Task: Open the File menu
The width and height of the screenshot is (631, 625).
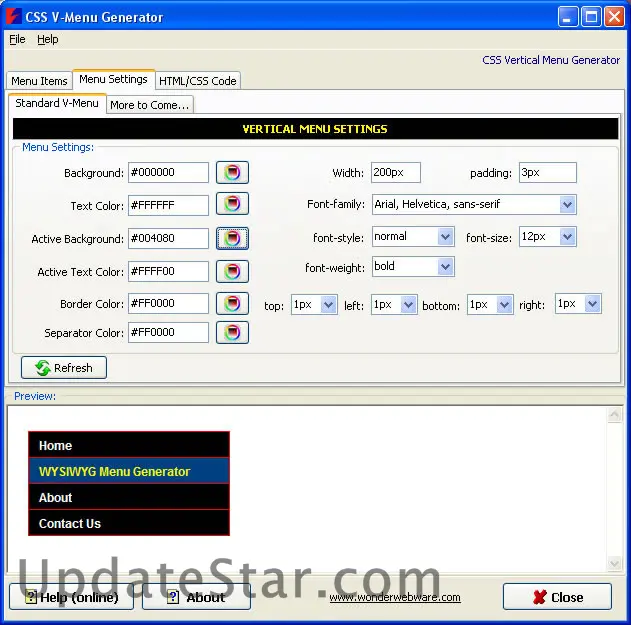Action: (x=17, y=39)
